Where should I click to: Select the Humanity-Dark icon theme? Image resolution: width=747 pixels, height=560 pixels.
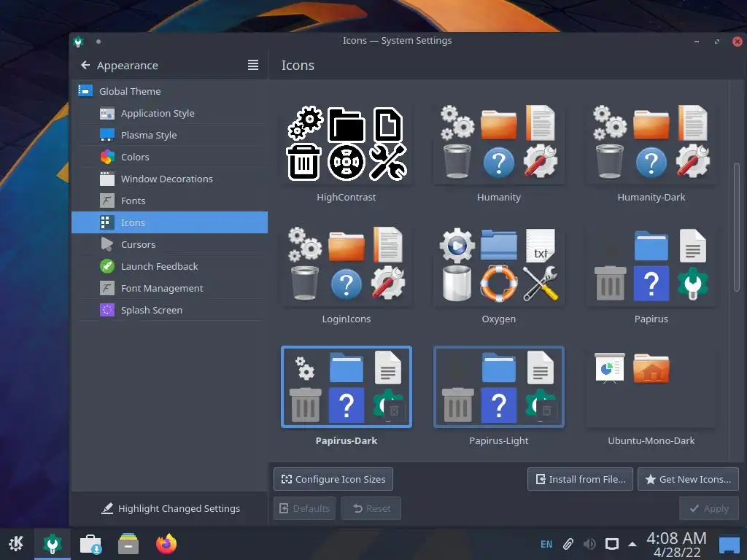pyautogui.click(x=651, y=144)
